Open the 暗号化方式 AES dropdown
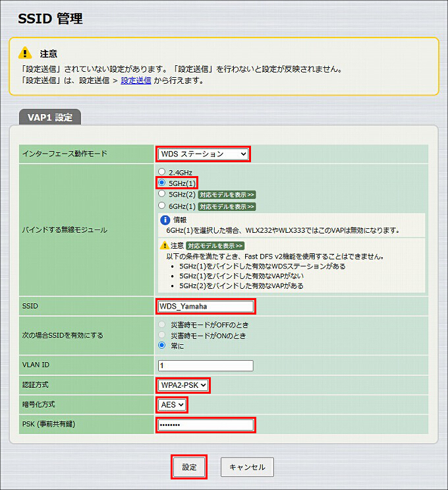The width and height of the screenshot is (448, 490). [x=172, y=405]
